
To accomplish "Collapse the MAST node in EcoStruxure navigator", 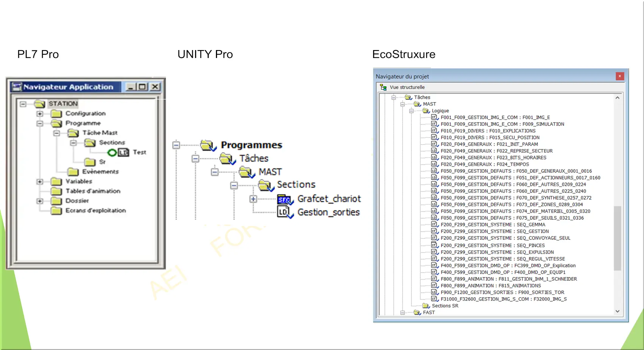I will [402, 104].
